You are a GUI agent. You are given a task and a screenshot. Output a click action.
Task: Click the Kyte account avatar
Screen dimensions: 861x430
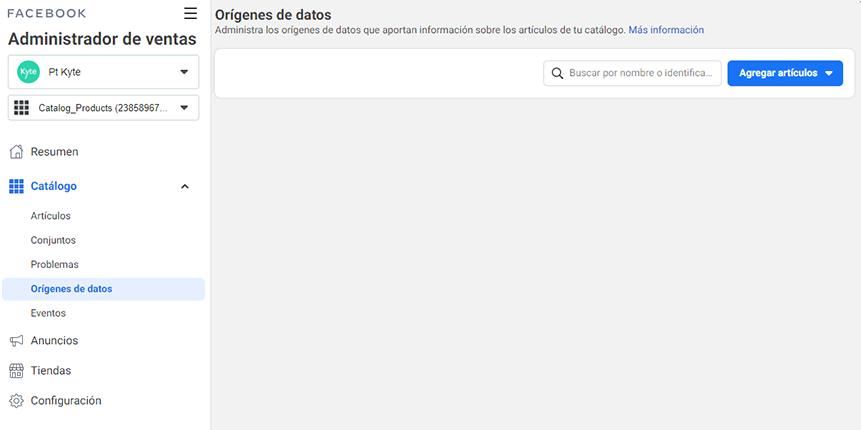pos(28,72)
